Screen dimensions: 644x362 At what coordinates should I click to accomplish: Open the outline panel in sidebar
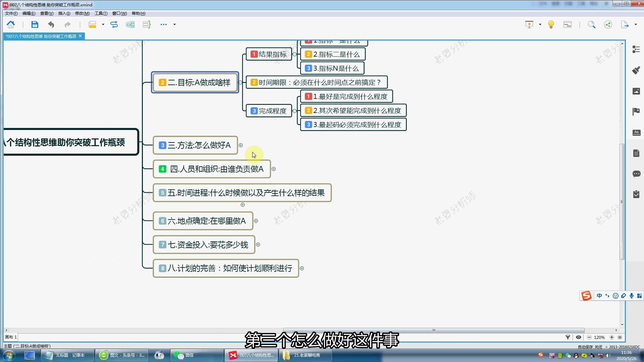pyautogui.click(x=636, y=49)
